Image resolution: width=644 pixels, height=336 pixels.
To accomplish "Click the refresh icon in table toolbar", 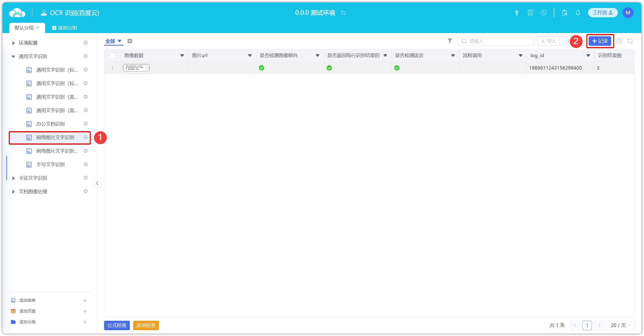I will click(x=630, y=41).
